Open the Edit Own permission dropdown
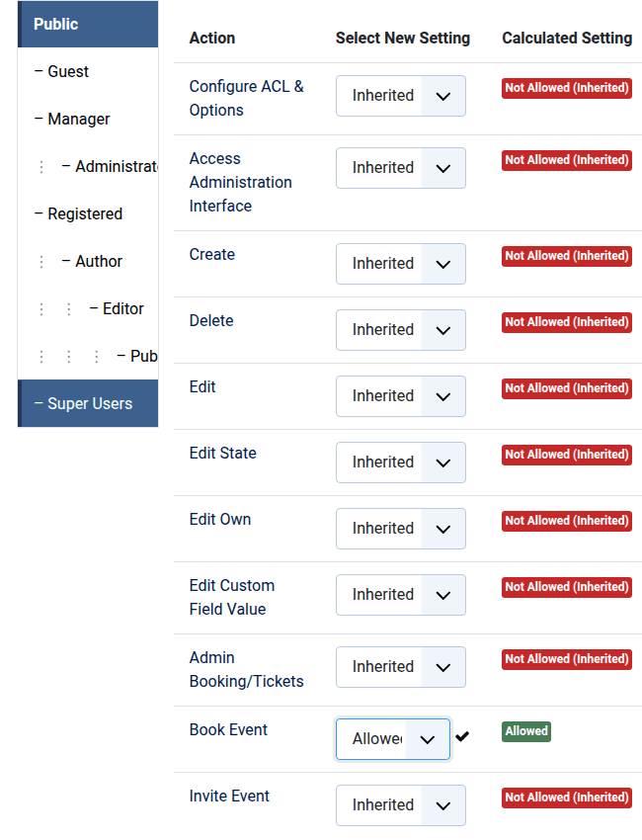Image resolution: width=642 pixels, height=840 pixels. 400,529
